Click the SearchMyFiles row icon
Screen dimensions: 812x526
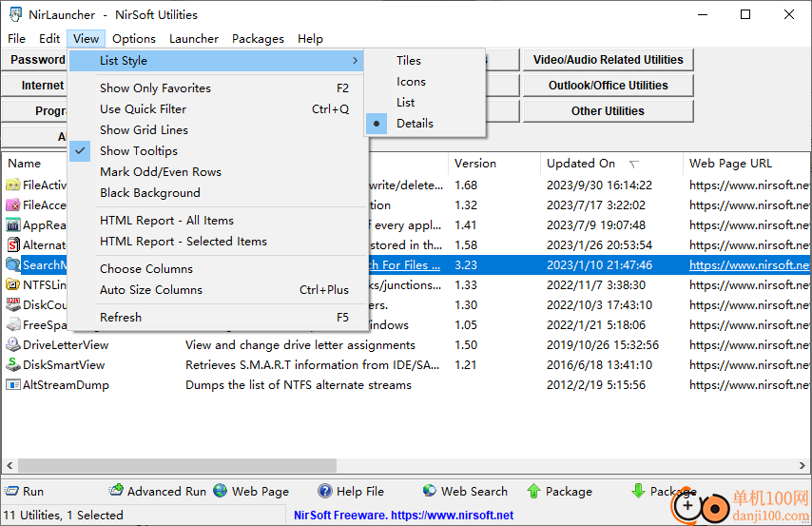[13, 264]
